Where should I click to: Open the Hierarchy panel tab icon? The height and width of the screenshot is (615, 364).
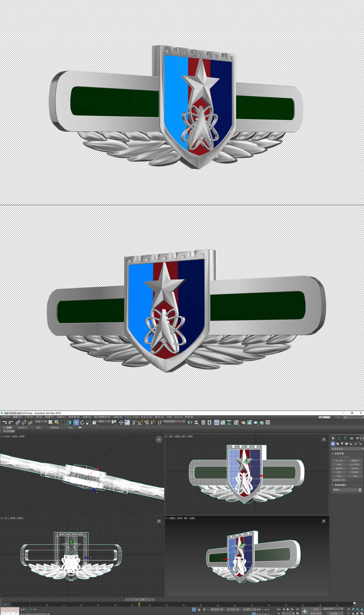[x=345, y=438]
